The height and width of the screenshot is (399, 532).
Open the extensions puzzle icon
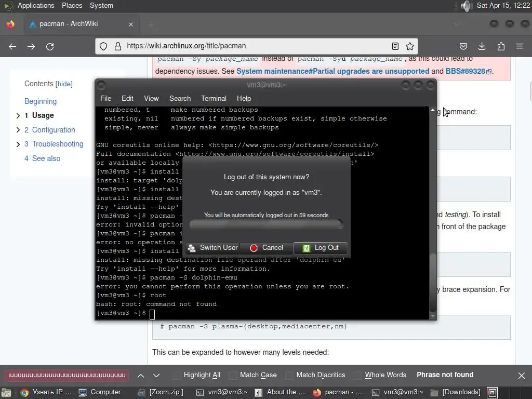click(x=501, y=46)
